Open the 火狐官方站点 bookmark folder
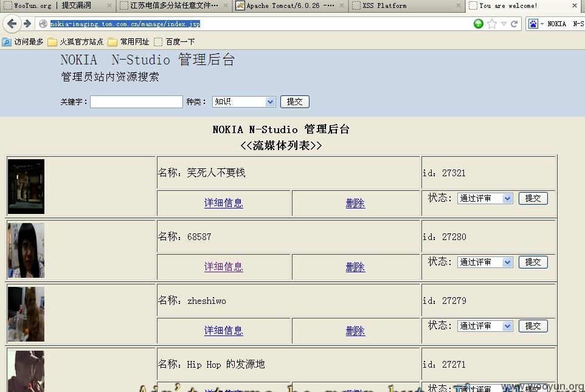585x392 pixels. coord(76,42)
